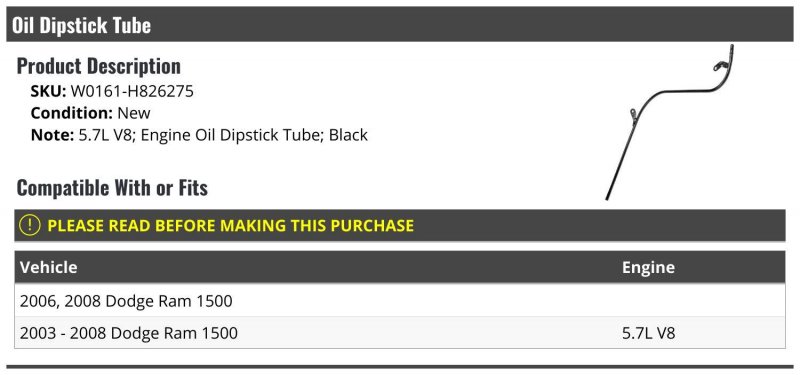Select the 2003 - 2008 Dodge Ram 1500 row

400,333
